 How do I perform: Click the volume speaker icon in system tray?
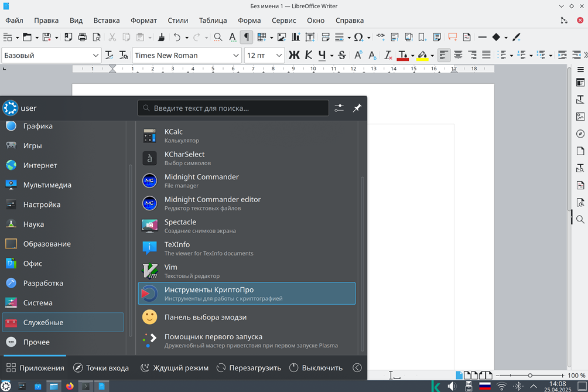[452, 386]
